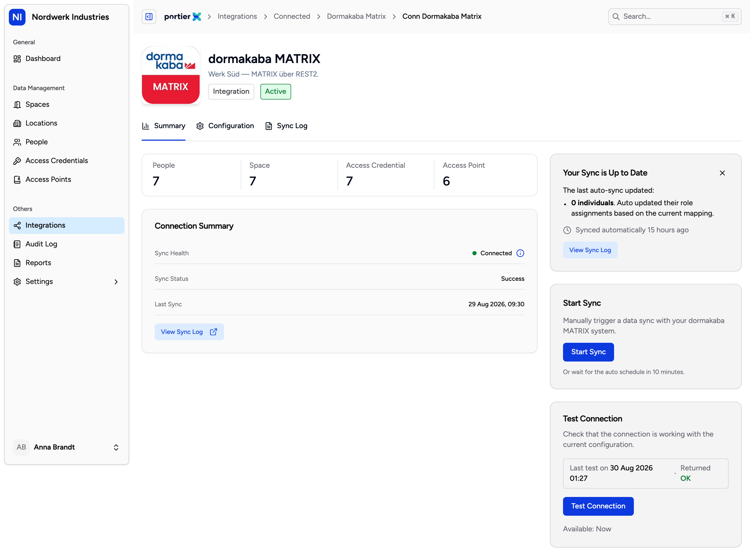The image size is (750, 560).
Task: Open the Configuration tab
Action: (225, 126)
